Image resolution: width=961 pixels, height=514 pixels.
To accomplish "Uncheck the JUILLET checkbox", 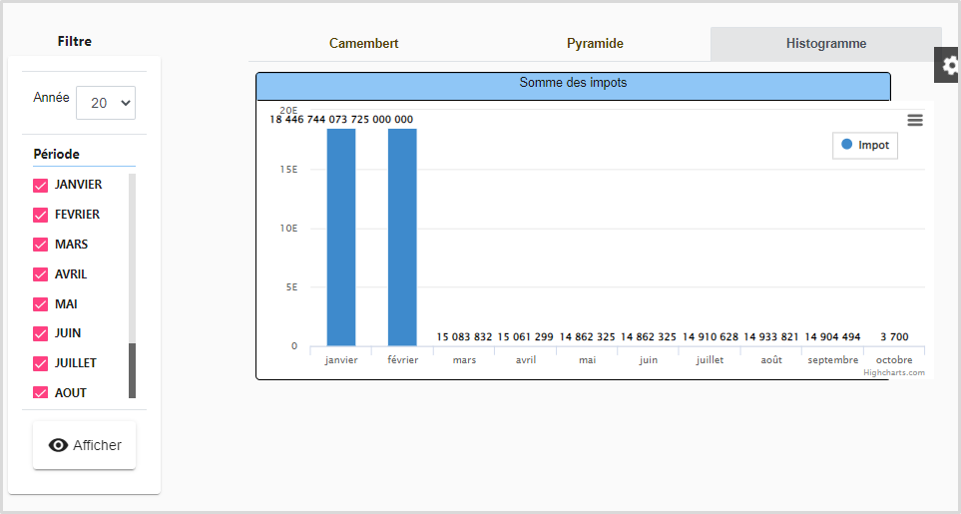I will pyautogui.click(x=40, y=363).
